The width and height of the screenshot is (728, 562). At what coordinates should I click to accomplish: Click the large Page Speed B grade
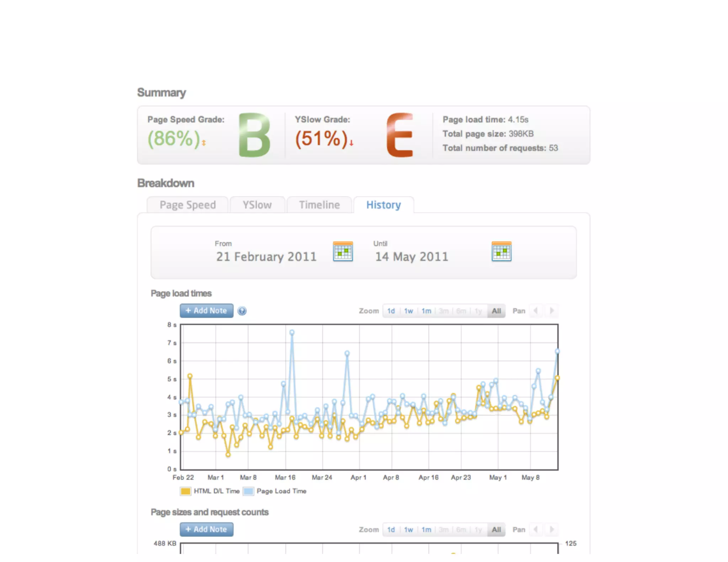point(254,135)
